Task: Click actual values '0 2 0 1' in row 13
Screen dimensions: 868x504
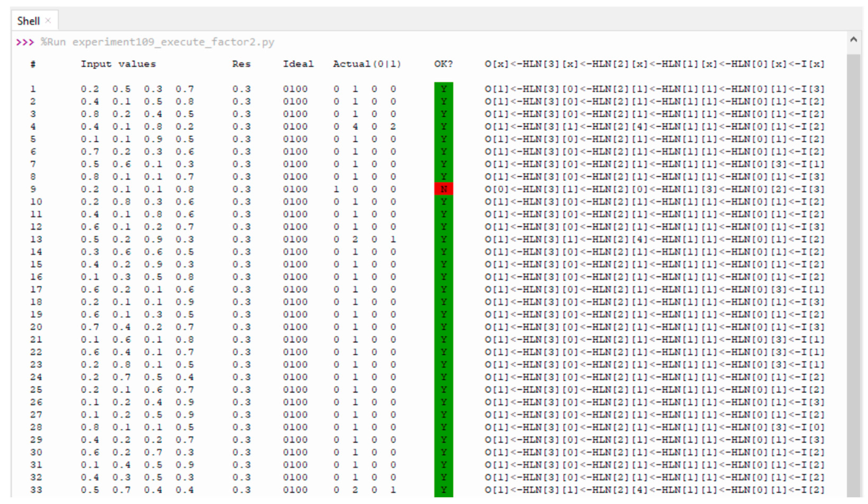Action: [364, 239]
